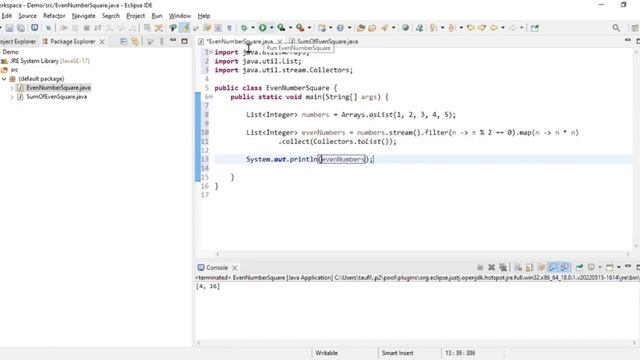
Task: Open the dropdown beside New Java Class icon
Action: (x=349, y=28)
